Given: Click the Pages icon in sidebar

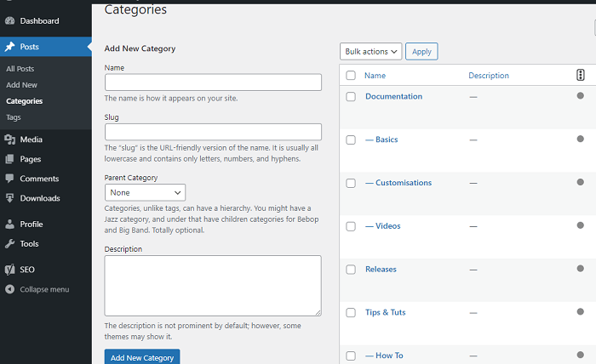Looking at the screenshot, I should pos(10,159).
